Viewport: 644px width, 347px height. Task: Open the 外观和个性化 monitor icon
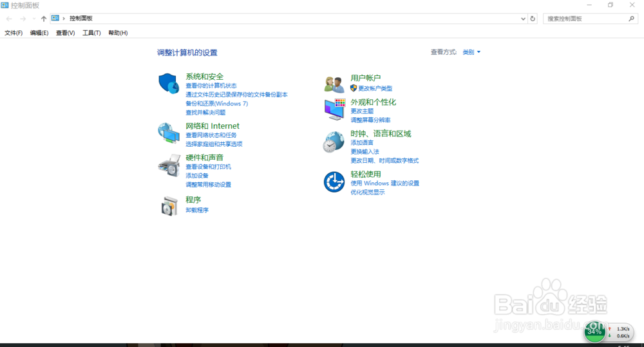335,109
